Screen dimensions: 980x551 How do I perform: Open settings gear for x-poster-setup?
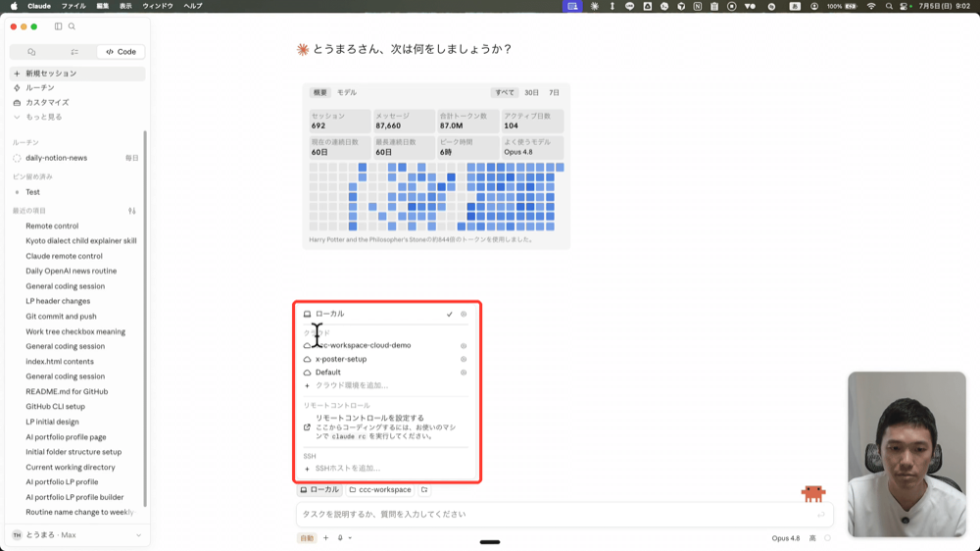tap(464, 359)
